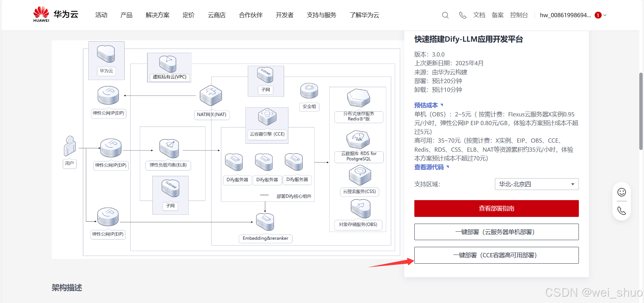Click the phone contact icon next to search
Viewport: 644px width, 303px height.
click(x=463, y=15)
